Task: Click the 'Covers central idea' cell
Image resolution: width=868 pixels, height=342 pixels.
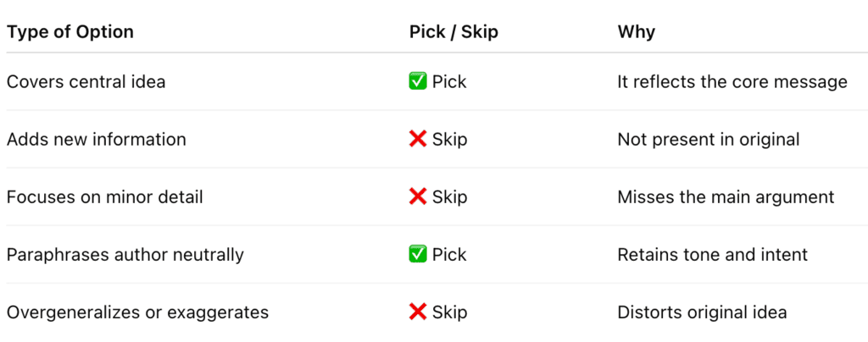Action: pyautogui.click(x=86, y=82)
